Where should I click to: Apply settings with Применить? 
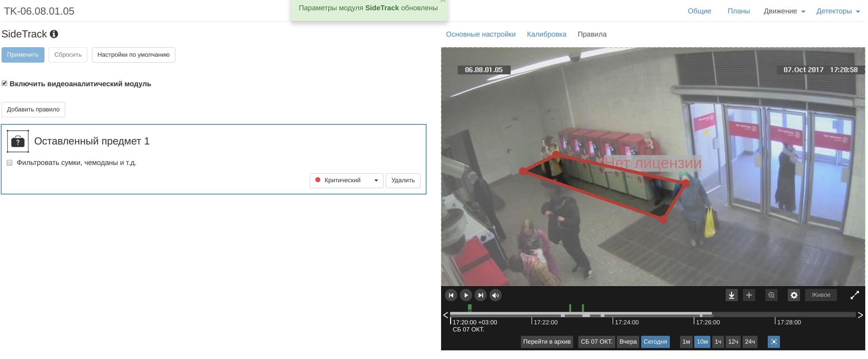(23, 55)
